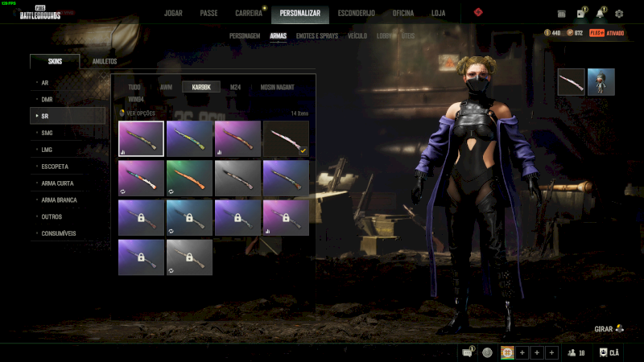Click the first empty squad slot plus
644x362 pixels.
522,352
